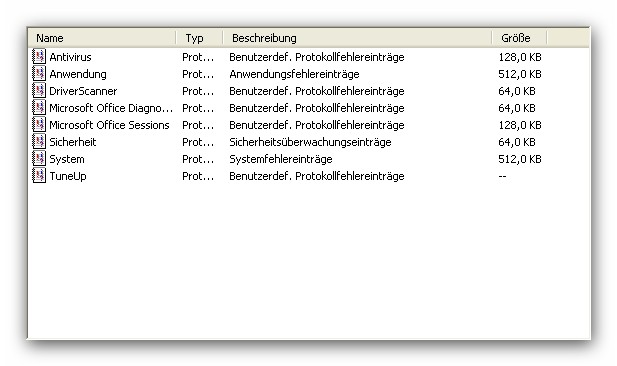Viewport: 617px width, 366px height.
Task: Select the Antivirus log icon
Action: click(39, 56)
